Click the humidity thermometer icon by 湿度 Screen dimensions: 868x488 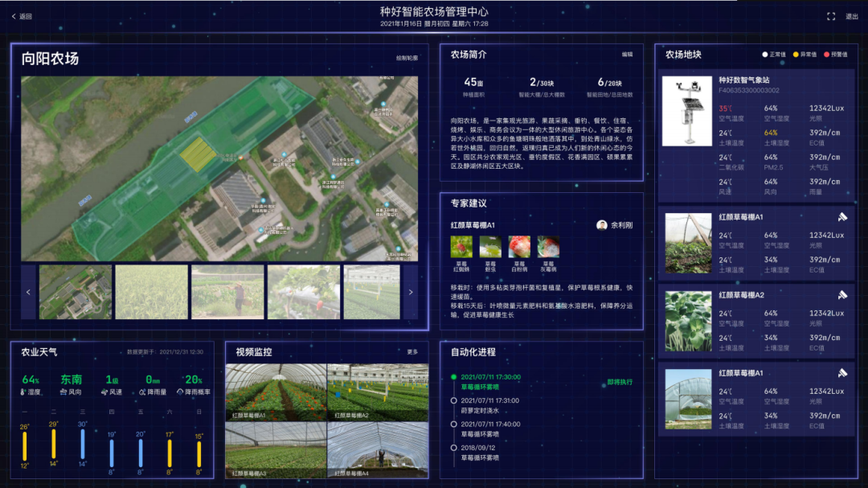click(x=23, y=392)
